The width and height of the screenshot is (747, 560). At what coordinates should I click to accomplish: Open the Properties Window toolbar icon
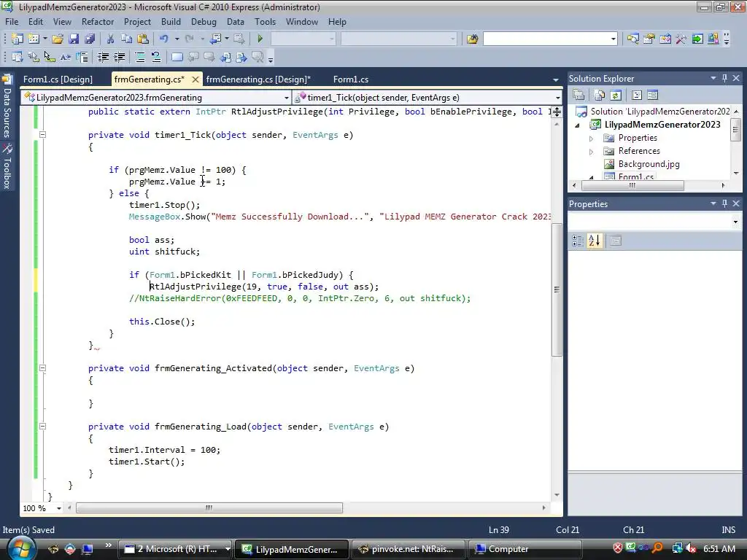pyautogui.click(x=649, y=39)
